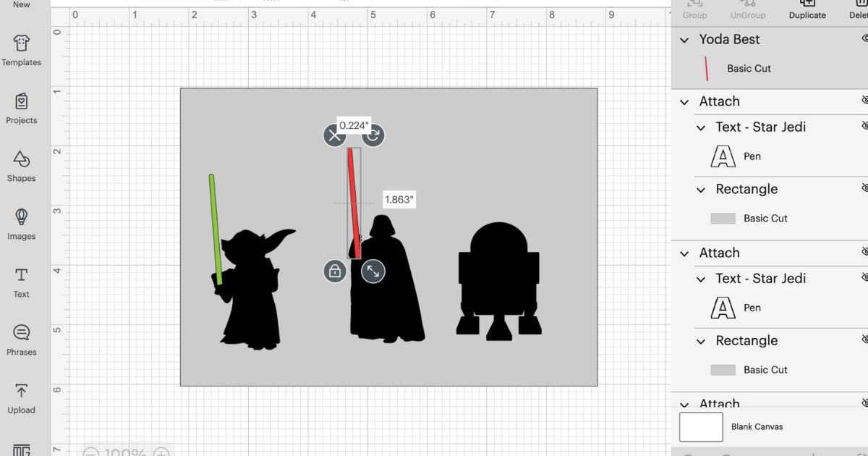Click the rotate handle on the selected lightsaber
Screen dimensions: 868x456
[x=373, y=135]
